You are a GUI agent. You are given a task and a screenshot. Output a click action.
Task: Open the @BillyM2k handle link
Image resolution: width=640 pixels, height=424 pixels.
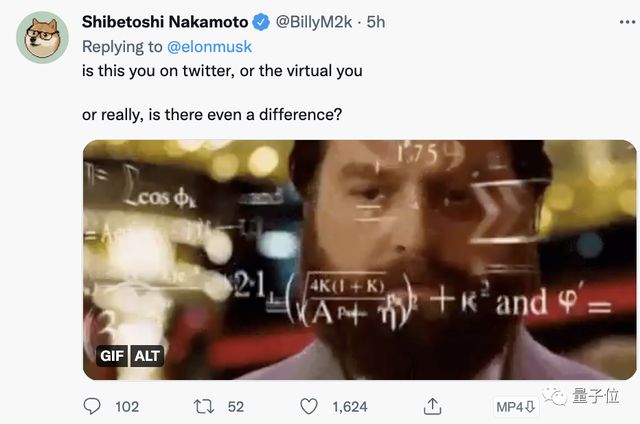(316, 21)
